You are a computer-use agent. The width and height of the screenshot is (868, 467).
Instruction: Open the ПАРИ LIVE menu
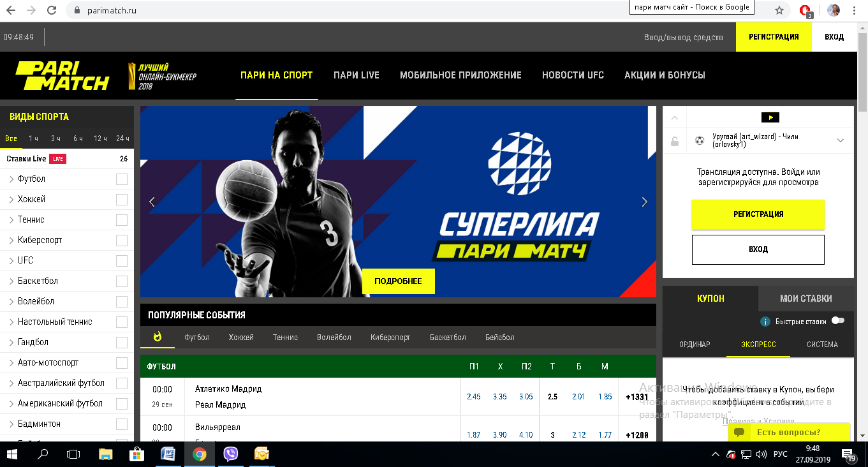(357, 75)
